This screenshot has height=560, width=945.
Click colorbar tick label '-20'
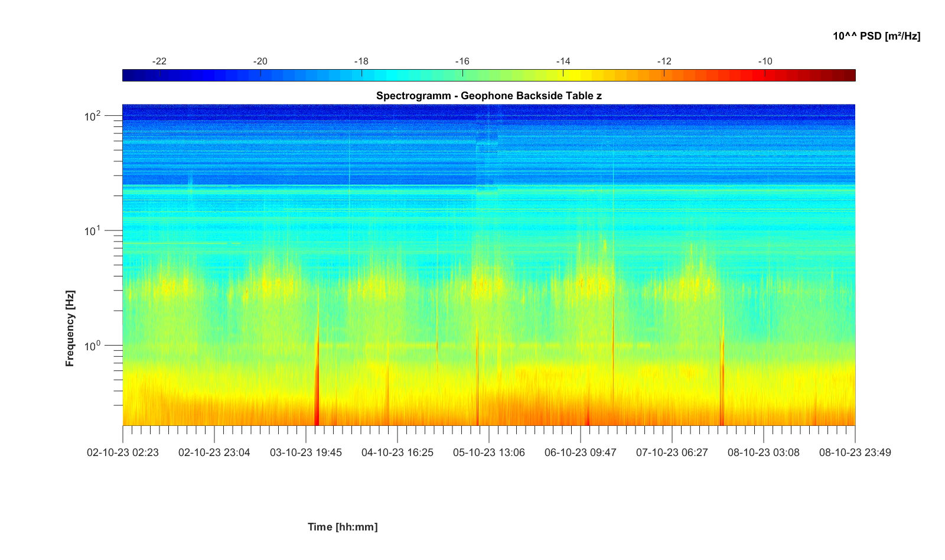260,61
